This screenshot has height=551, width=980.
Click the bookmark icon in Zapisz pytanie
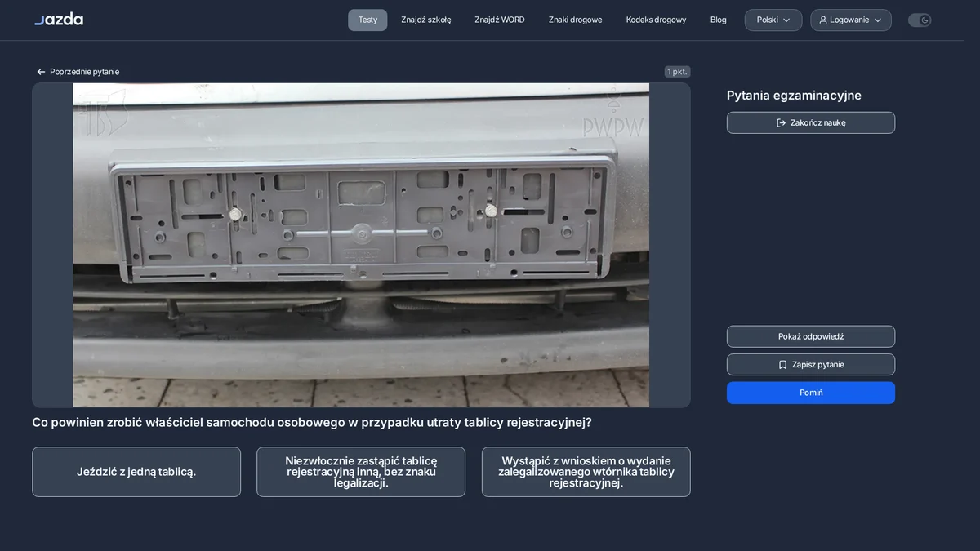[782, 365]
